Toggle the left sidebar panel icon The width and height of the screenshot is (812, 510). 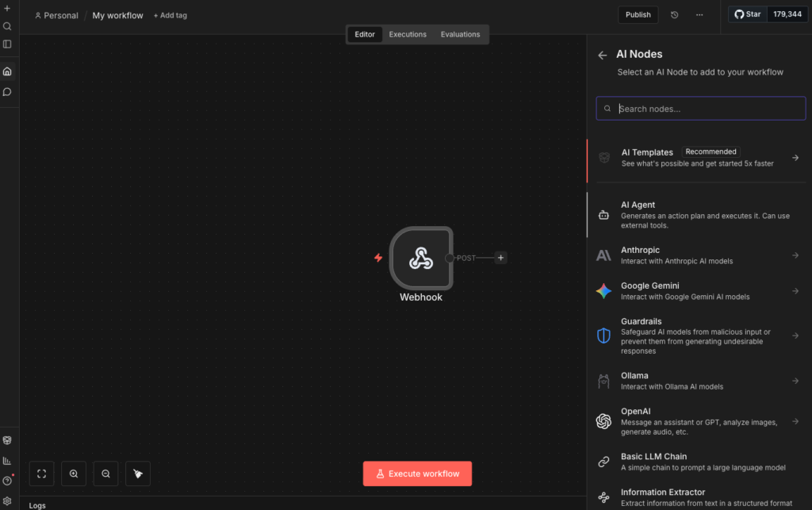click(7, 44)
